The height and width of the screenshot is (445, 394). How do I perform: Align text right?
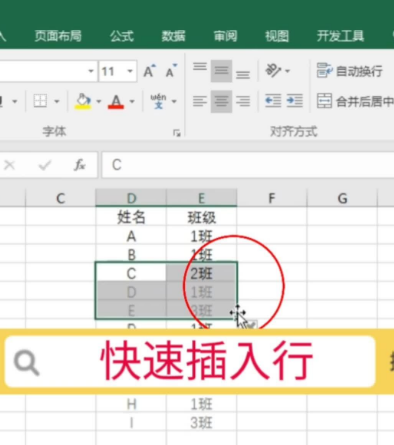pos(243,101)
